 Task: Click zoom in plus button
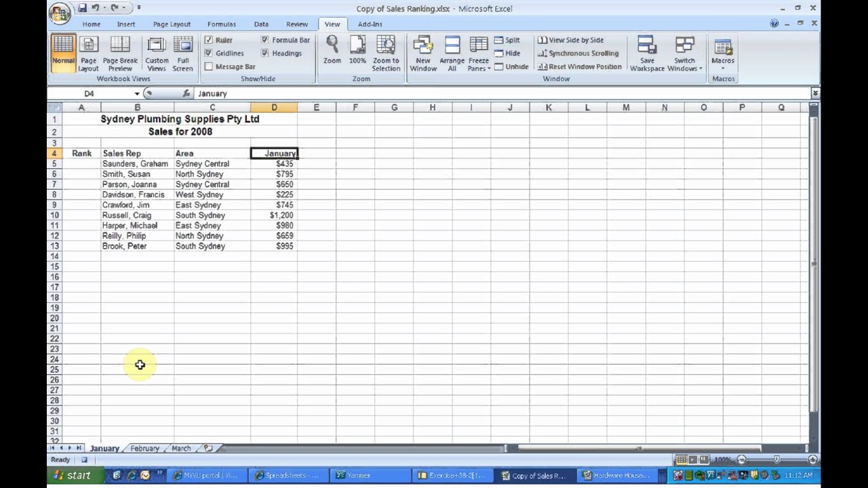click(x=812, y=460)
